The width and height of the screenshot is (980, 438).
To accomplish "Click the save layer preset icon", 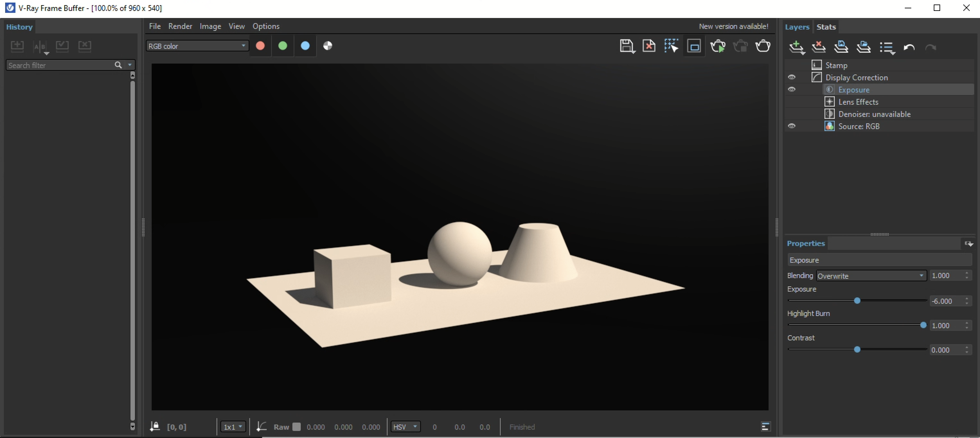I will 841,47.
